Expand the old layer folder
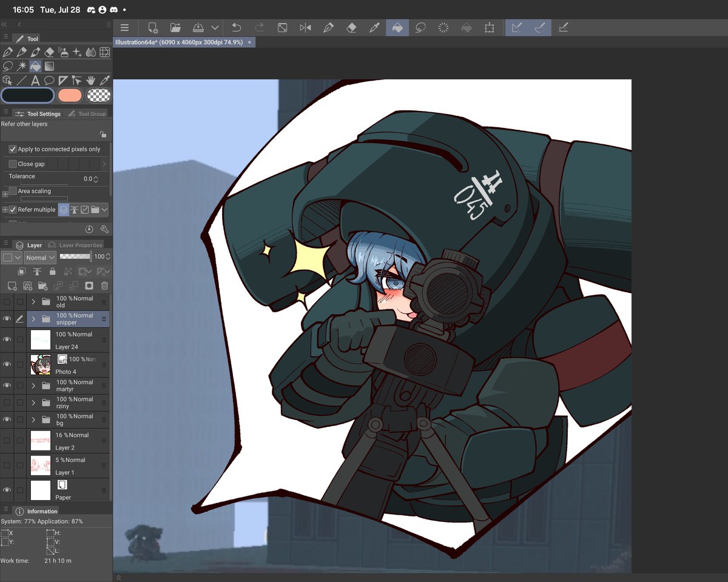 point(33,301)
